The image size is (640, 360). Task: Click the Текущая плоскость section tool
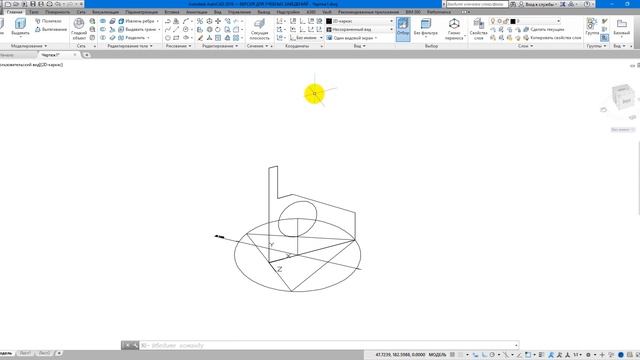(259, 29)
